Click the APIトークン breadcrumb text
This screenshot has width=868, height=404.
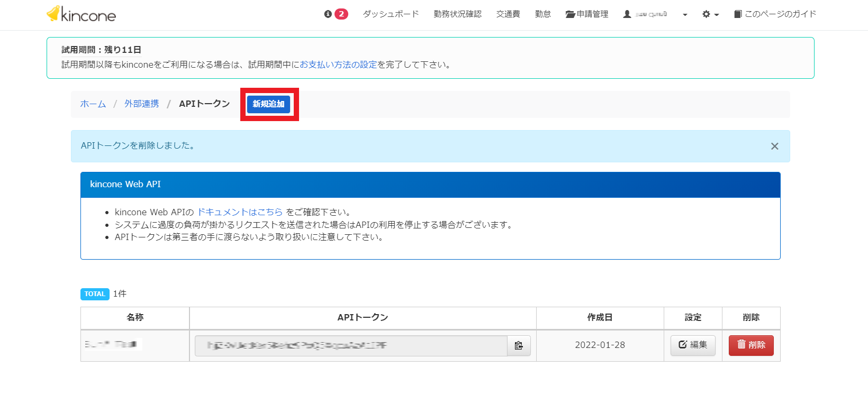204,104
